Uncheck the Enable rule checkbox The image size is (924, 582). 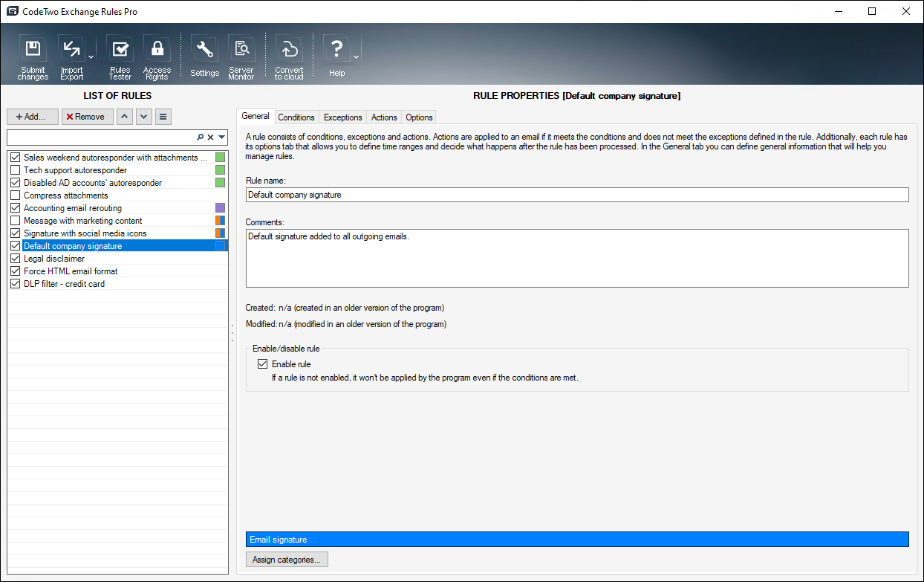(262, 364)
